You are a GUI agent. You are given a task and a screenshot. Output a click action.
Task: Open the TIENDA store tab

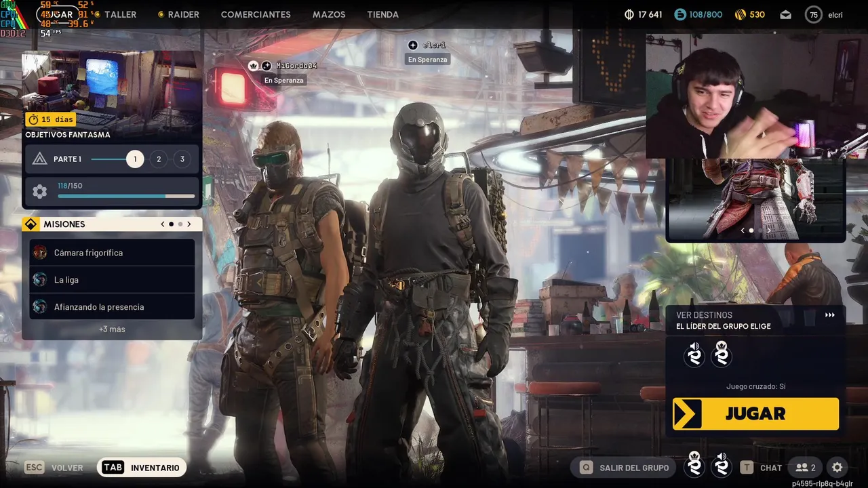click(382, 14)
